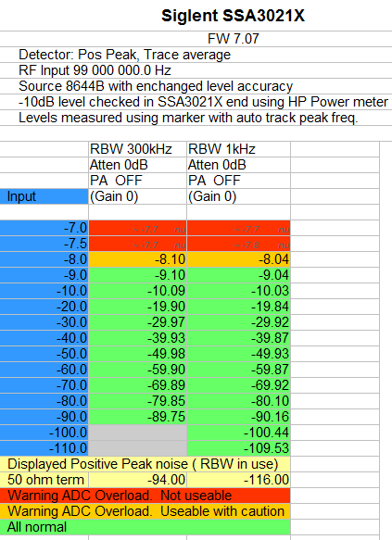Select the RBW 300kHz header cell
The image size is (392, 540).
click(x=138, y=149)
